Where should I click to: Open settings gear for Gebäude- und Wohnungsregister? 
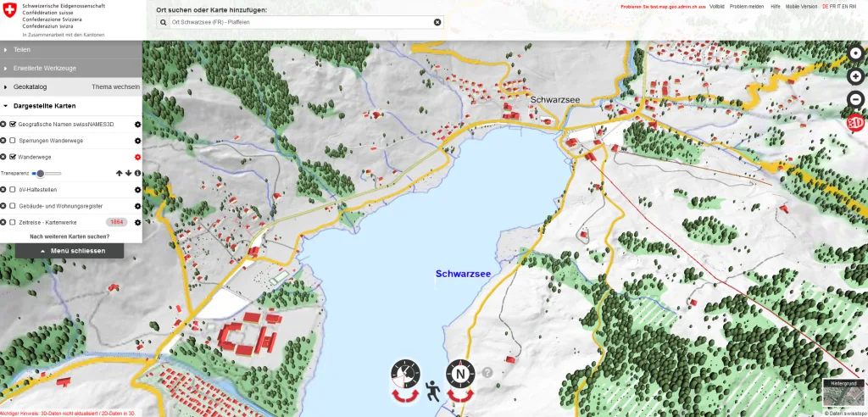point(138,206)
